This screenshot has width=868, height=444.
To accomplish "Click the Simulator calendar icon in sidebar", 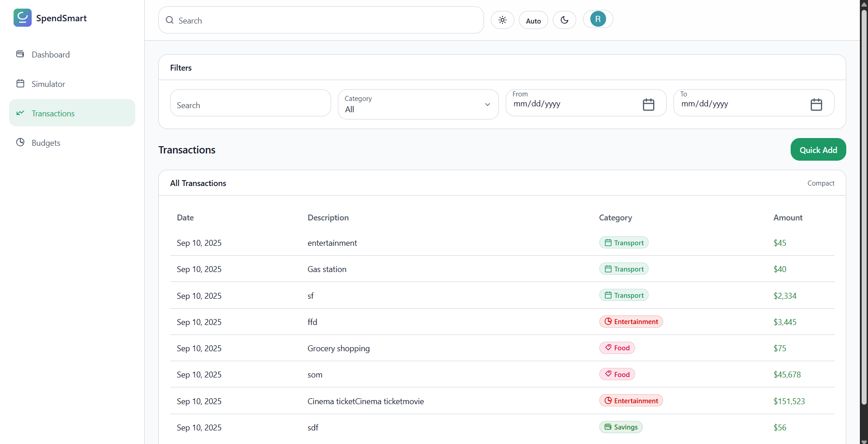I will (x=20, y=84).
